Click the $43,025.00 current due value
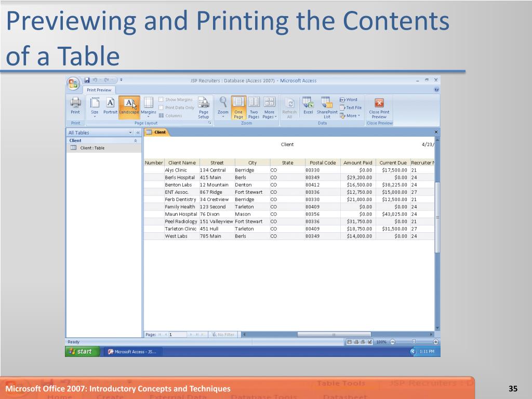The height and width of the screenshot is (399, 532). [x=395, y=214]
